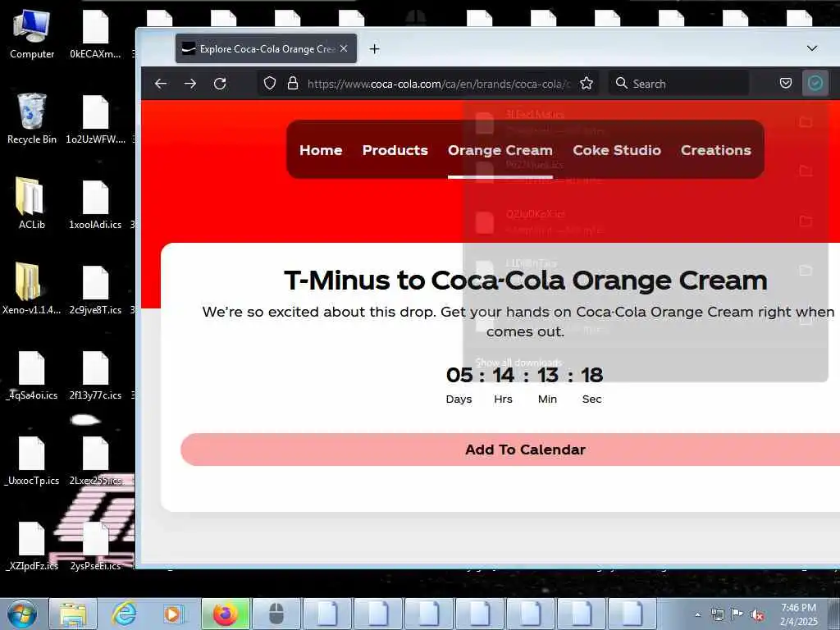Focus the Firefox Search box

(x=678, y=84)
